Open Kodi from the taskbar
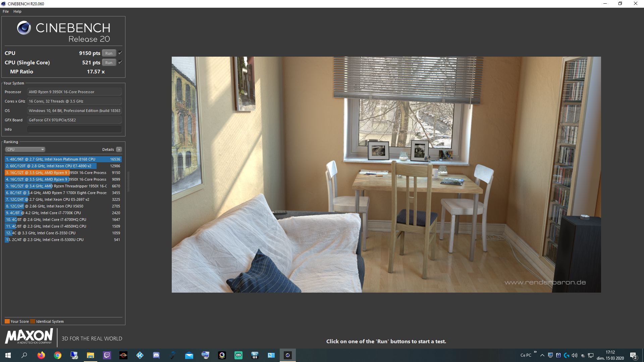The image size is (644, 362). click(140, 355)
